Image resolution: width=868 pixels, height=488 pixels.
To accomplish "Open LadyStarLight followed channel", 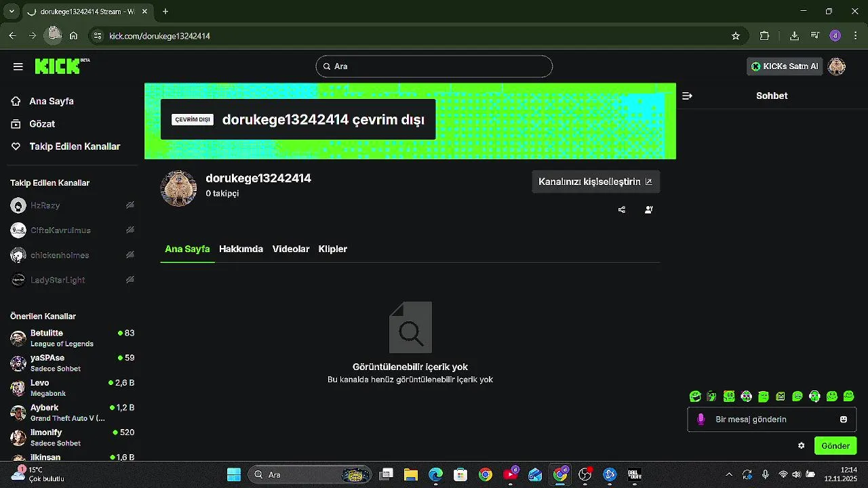I will [x=72, y=280].
